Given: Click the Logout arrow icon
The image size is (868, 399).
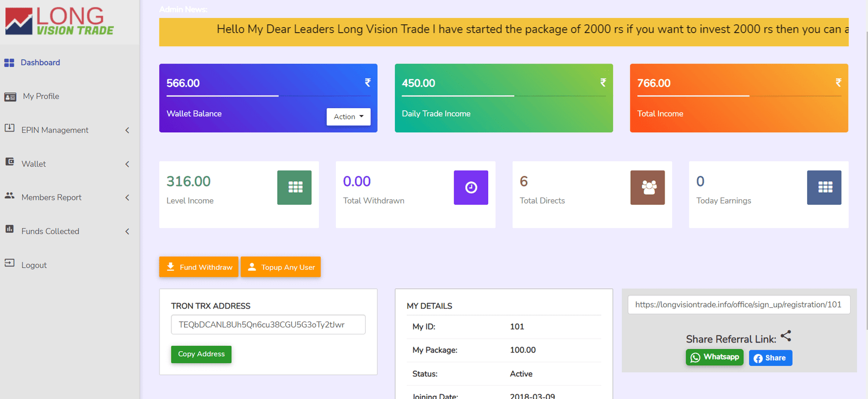Looking at the screenshot, I should pyautogui.click(x=9, y=263).
